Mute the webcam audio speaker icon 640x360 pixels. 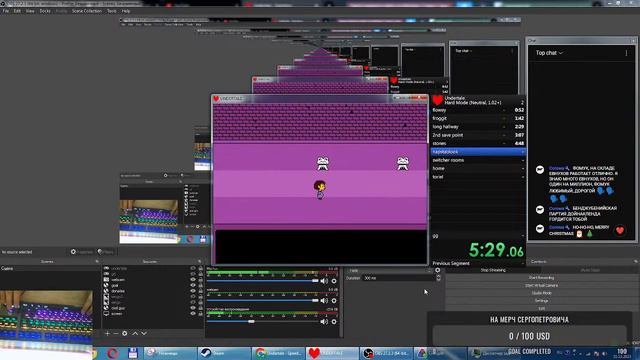point(324,301)
